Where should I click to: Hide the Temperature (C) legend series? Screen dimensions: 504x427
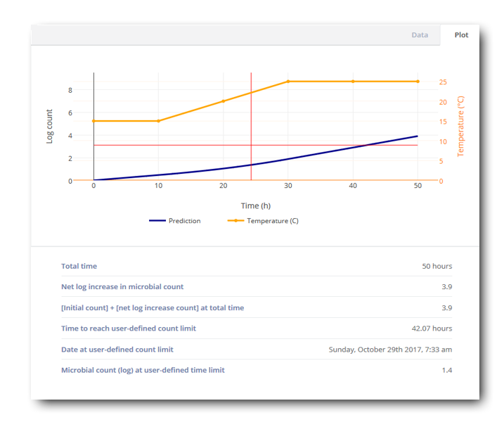click(x=263, y=221)
